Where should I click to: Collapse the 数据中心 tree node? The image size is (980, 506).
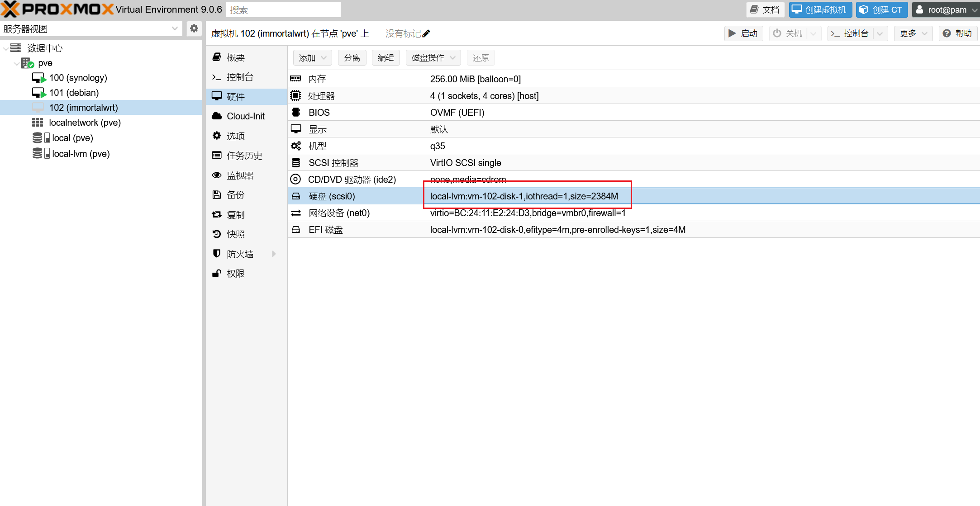pyautogui.click(x=5, y=48)
